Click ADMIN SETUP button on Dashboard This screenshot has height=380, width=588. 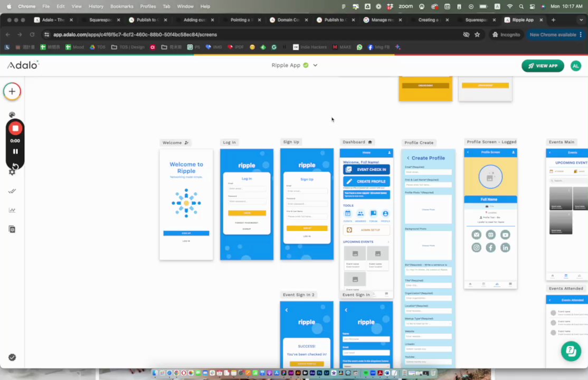point(366,230)
